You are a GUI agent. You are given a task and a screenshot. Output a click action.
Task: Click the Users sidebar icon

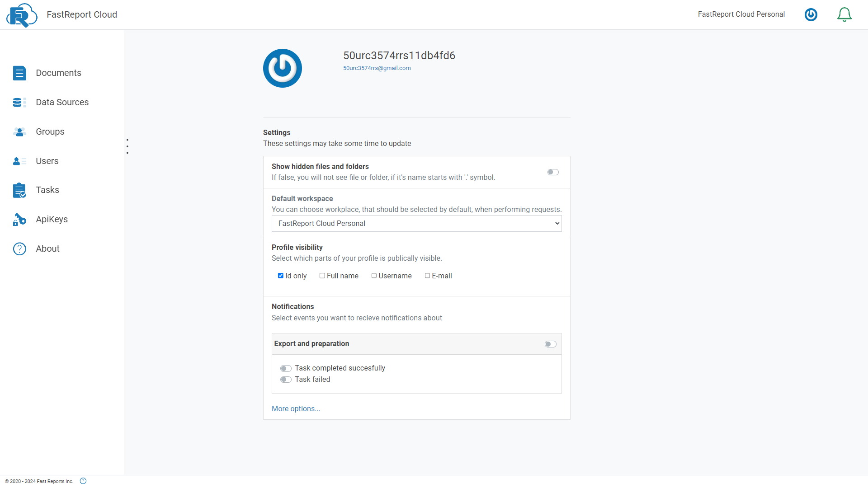coord(19,161)
